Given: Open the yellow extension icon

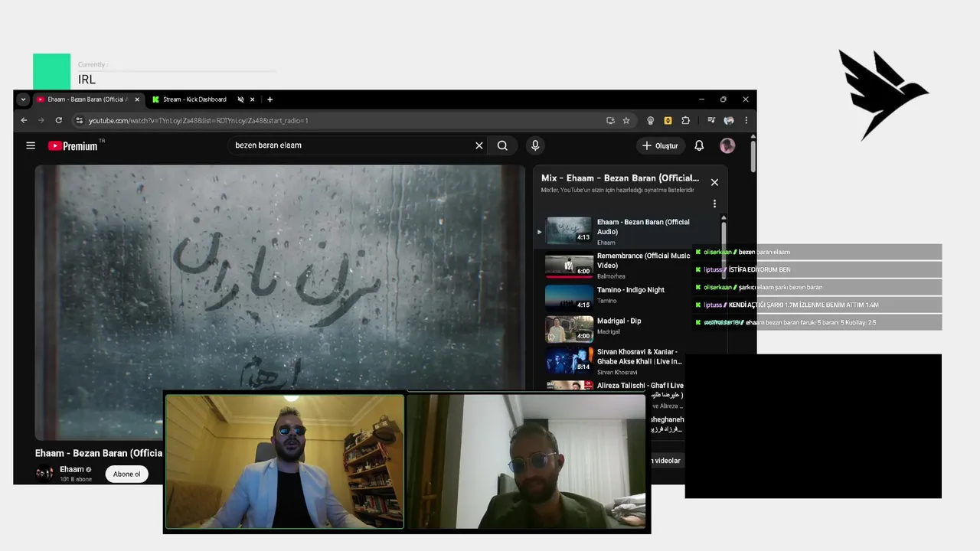Looking at the screenshot, I should click(x=668, y=120).
